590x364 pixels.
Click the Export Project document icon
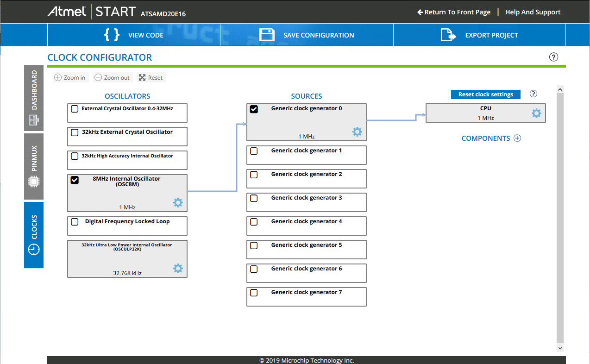coord(448,35)
